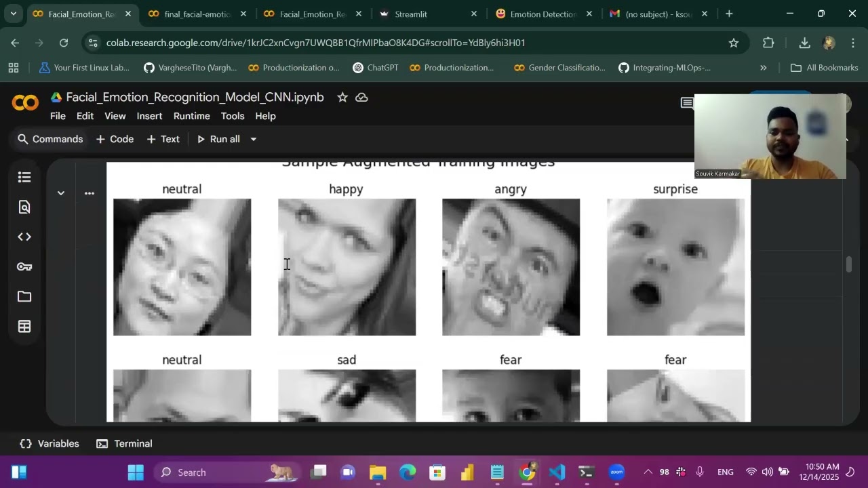Screen dimensions: 868x488
Task: Open Your First Linux Lab bookmark
Action: click(85, 68)
